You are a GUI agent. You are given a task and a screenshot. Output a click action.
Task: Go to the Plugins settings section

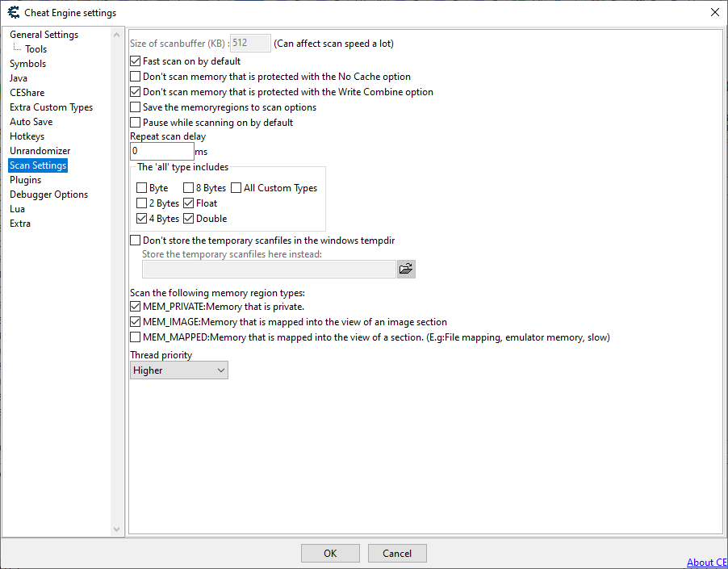tap(25, 180)
